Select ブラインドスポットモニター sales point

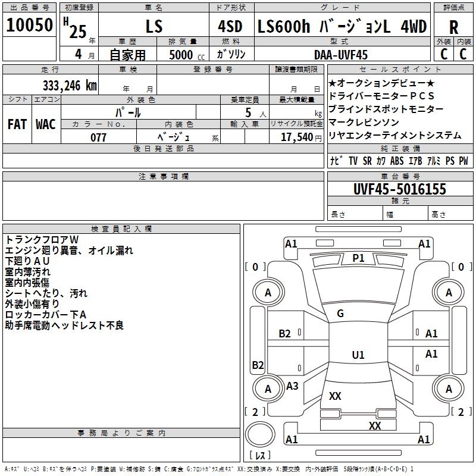386,109
